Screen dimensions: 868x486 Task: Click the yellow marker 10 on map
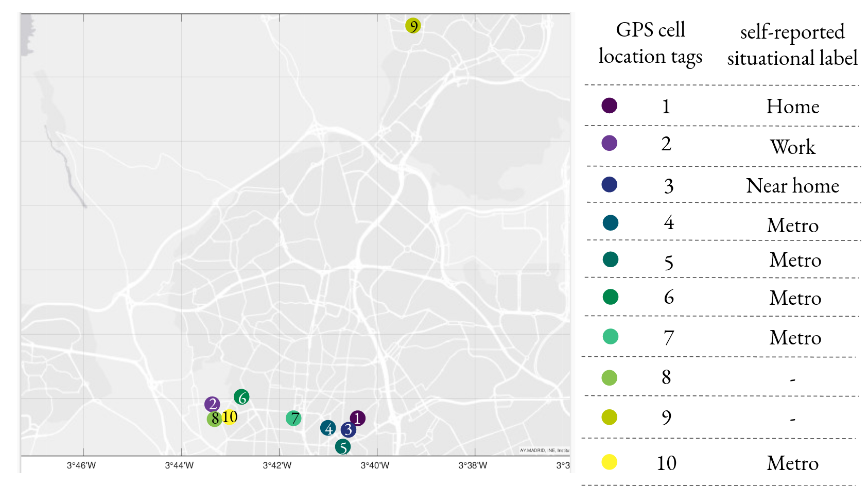230,417
